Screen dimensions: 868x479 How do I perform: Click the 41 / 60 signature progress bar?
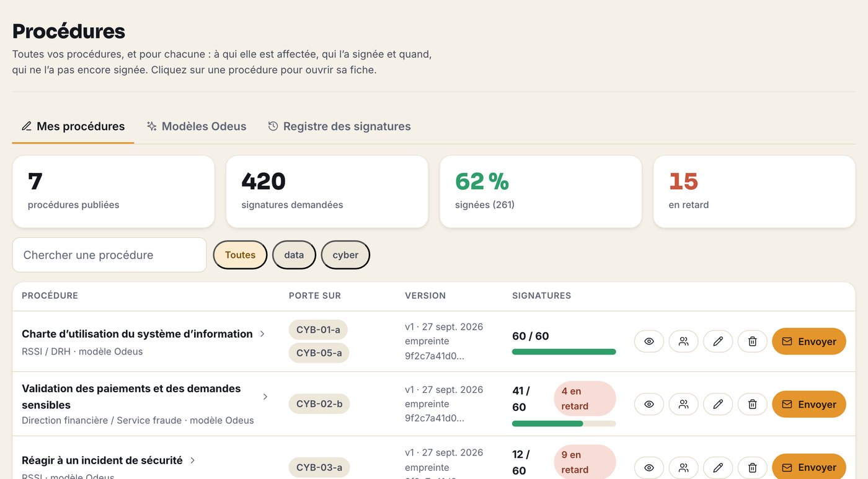[x=564, y=424]
